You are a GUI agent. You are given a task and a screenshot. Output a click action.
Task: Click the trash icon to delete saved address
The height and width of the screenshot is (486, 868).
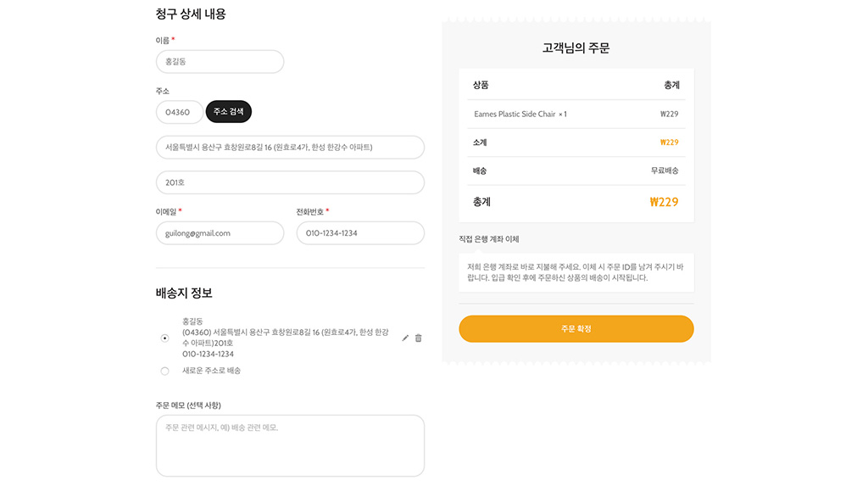[x=418, y=338]
